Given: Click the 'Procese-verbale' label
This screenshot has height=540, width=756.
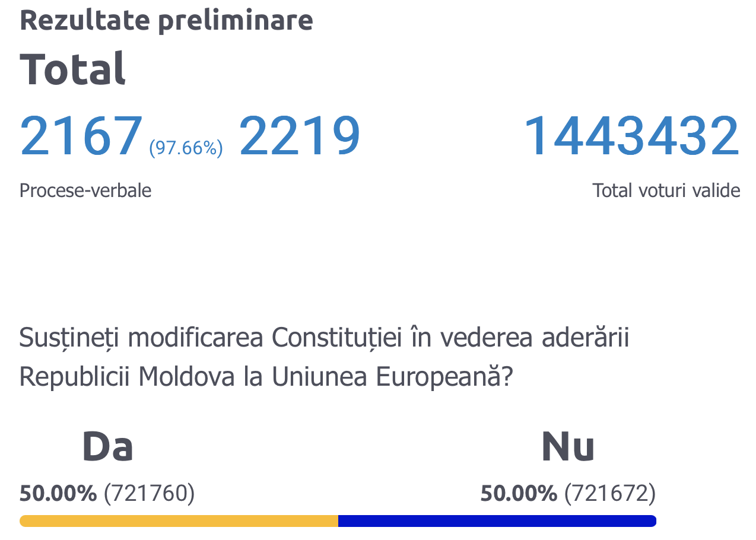Looking at the screenshot, I should click(x=85, y=190).
